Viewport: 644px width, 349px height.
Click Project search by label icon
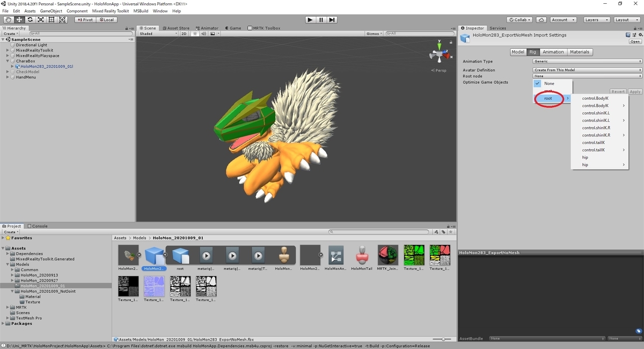tap(443, 232)
